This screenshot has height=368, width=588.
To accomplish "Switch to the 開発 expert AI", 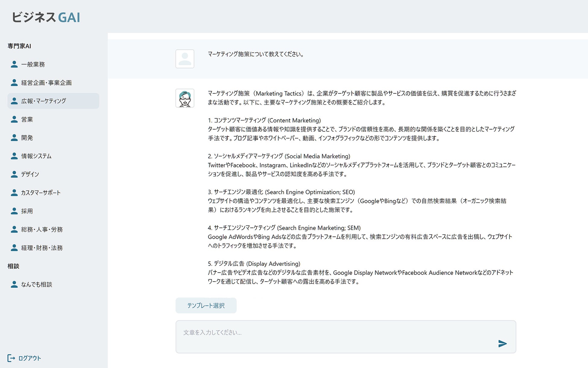I will [x=27, y=138].
